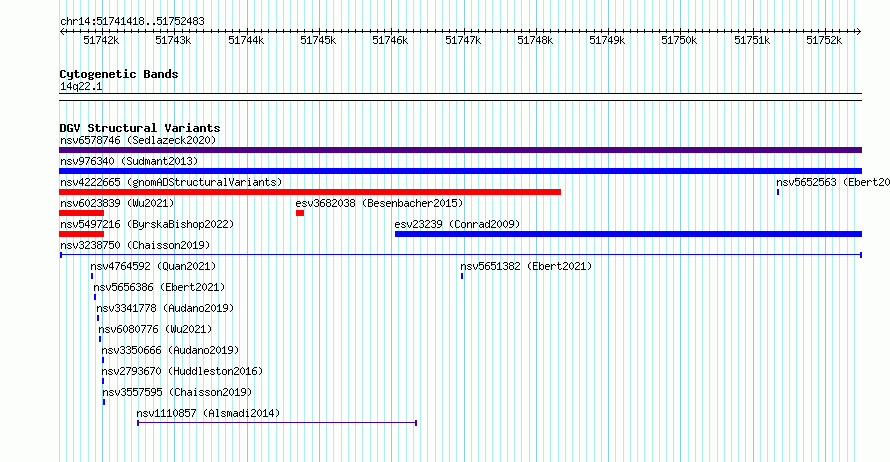Click esv3682038 (Besenbacher2015) label
The width and height of the screenshot is (890, 462).
click(379, 203)
